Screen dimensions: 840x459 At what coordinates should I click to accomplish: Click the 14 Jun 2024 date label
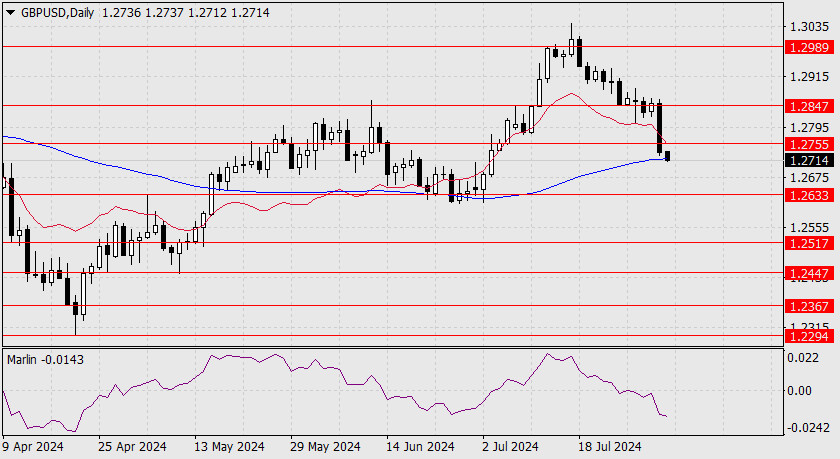[x=420, y=446]
